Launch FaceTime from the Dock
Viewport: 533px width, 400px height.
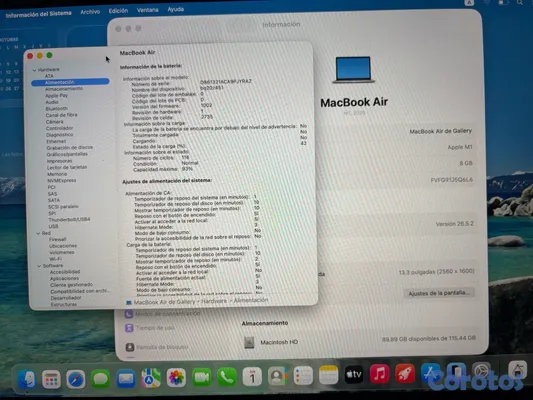(202, 377)
